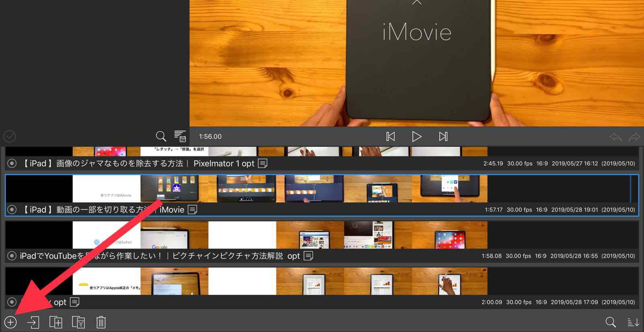The width and height of the screenshot is (644, 332).
Task: Click date 2019/05/28 16:55
Action: [574, 256]
